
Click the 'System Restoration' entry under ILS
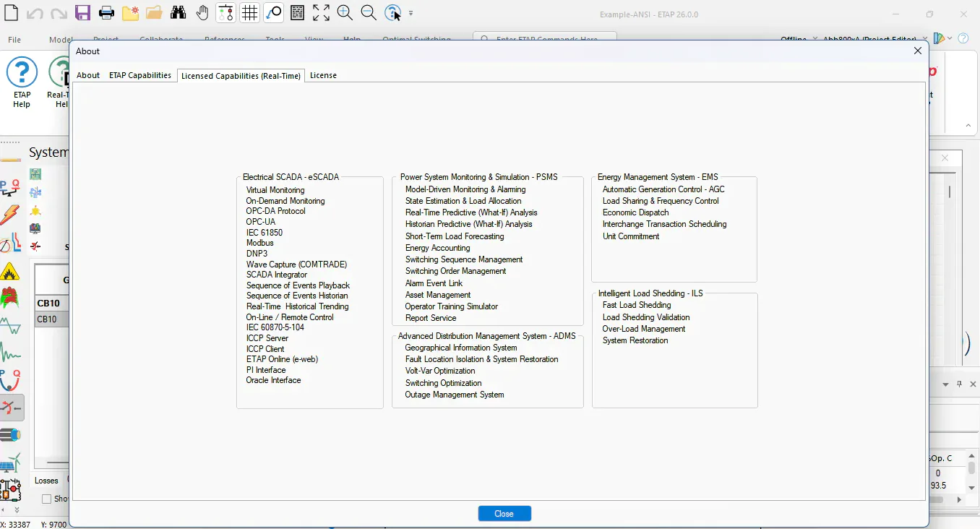tap(635, 340)
